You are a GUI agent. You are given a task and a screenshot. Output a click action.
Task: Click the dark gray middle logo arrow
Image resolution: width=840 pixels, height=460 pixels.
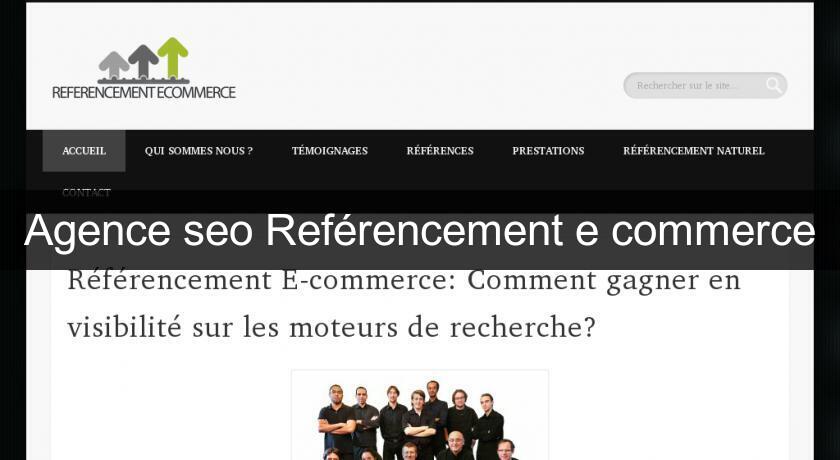[143, 61]
